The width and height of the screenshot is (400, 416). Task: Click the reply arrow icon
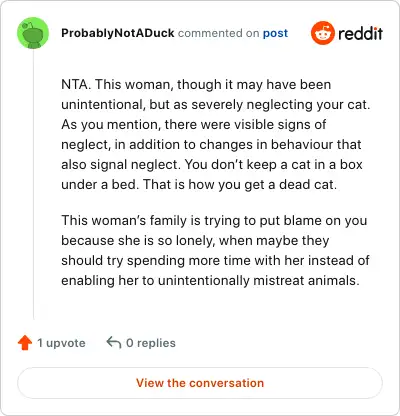(x=114, y=342)
